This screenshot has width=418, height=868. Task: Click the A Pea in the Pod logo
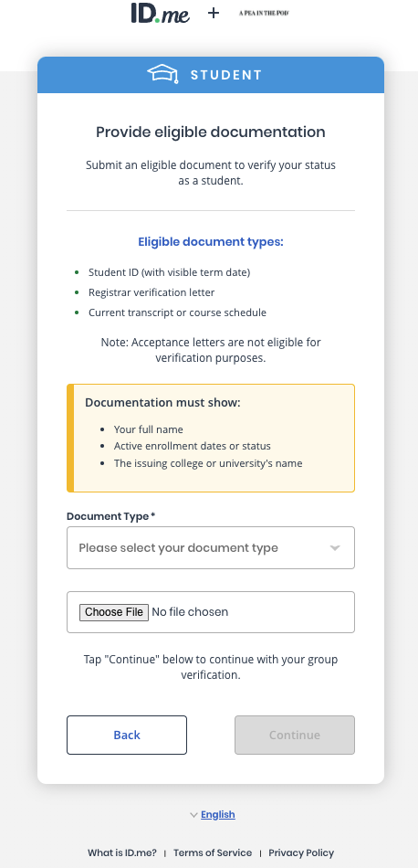[x=265, y=13]
